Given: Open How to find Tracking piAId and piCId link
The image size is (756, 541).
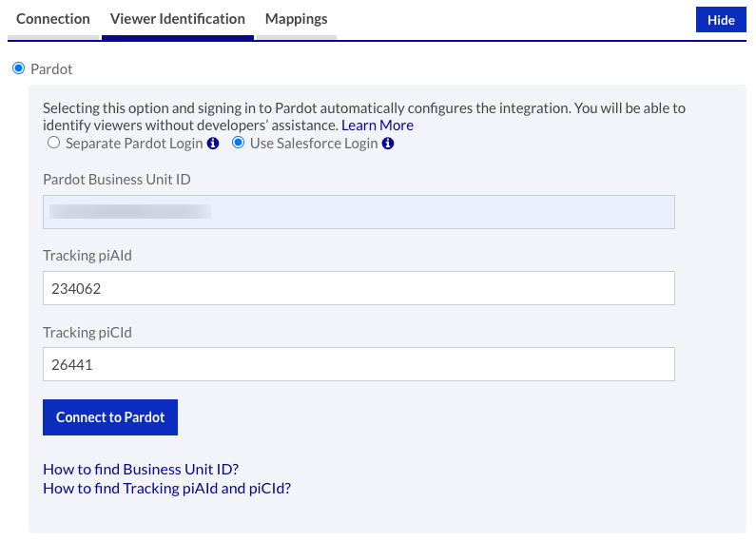Looking at the screenshot, I should (166, 489).
